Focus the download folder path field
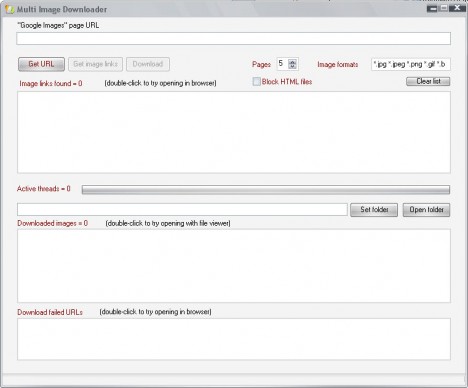This screenshot has width=468, height=388. click(x=182, y=210)
